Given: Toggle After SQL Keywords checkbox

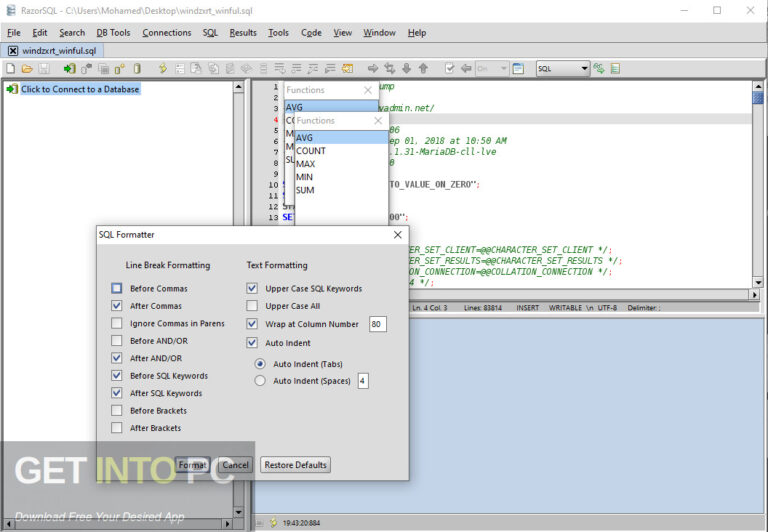Looking at the screenshot, I should [117, 393].
